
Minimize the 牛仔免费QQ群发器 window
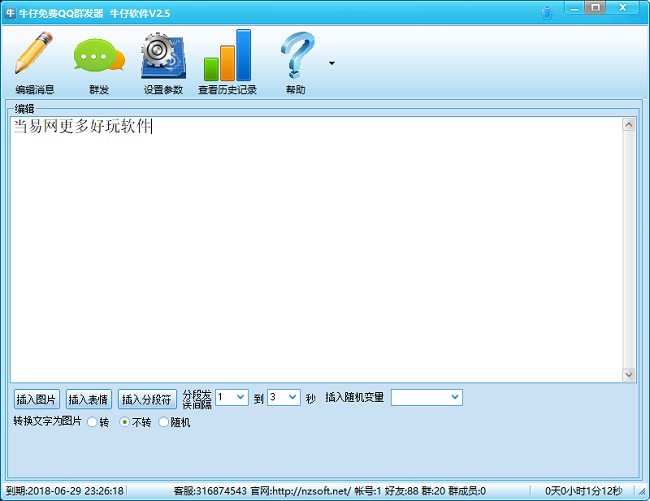[575, 8]
